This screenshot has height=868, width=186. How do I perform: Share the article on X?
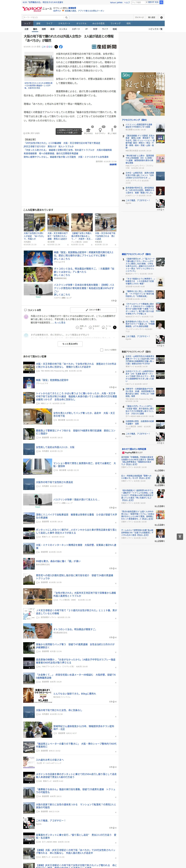tap(56, 47)
